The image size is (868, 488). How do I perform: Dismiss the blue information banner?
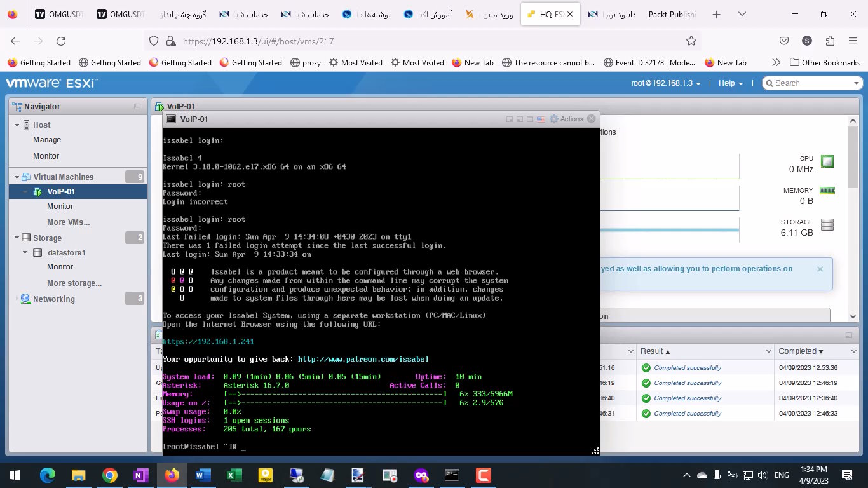pyautogui.click(x=820, y=269)
